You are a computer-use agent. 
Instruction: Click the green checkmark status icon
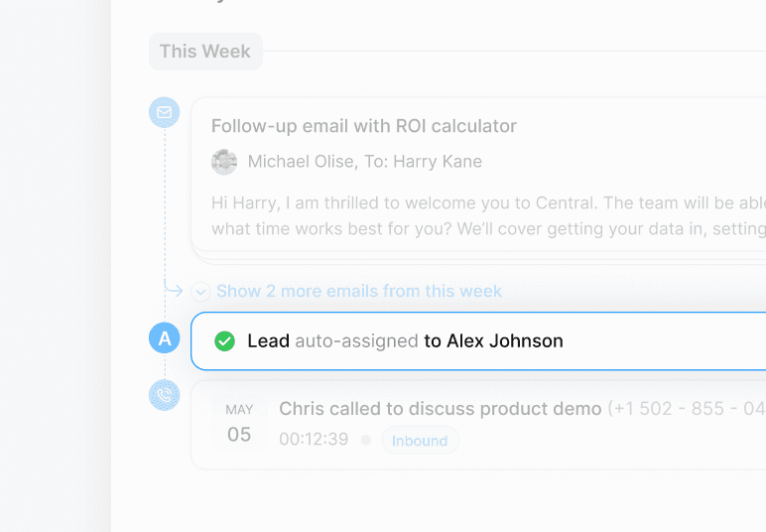coord(224,341)
